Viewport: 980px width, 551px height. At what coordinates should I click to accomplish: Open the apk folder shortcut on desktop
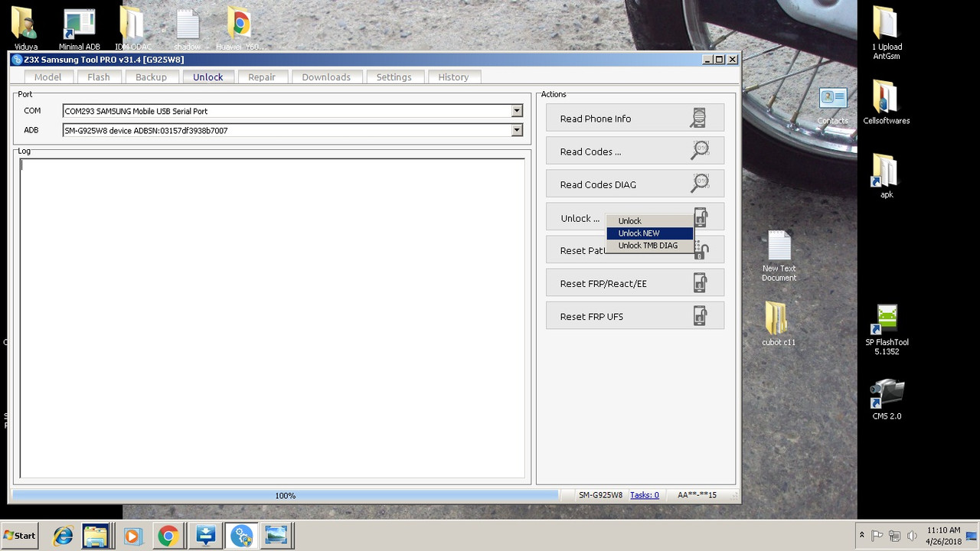[x=886, y=176]
